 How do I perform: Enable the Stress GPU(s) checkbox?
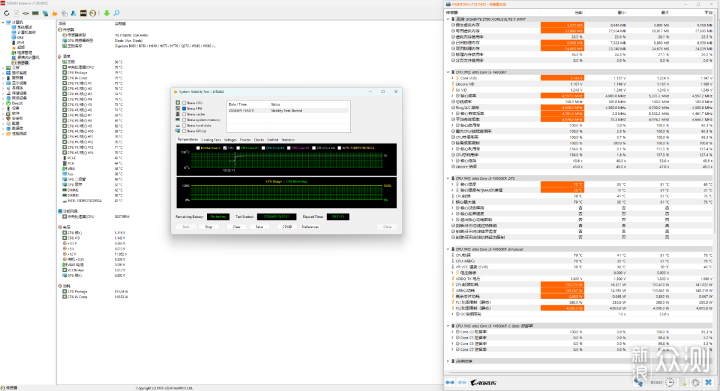[184, 131]
